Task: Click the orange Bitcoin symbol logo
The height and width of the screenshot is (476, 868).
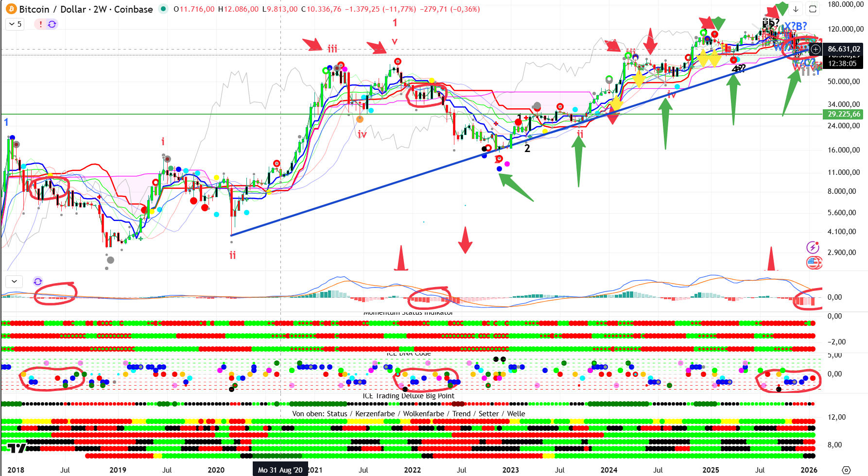Action: [11, 9]
